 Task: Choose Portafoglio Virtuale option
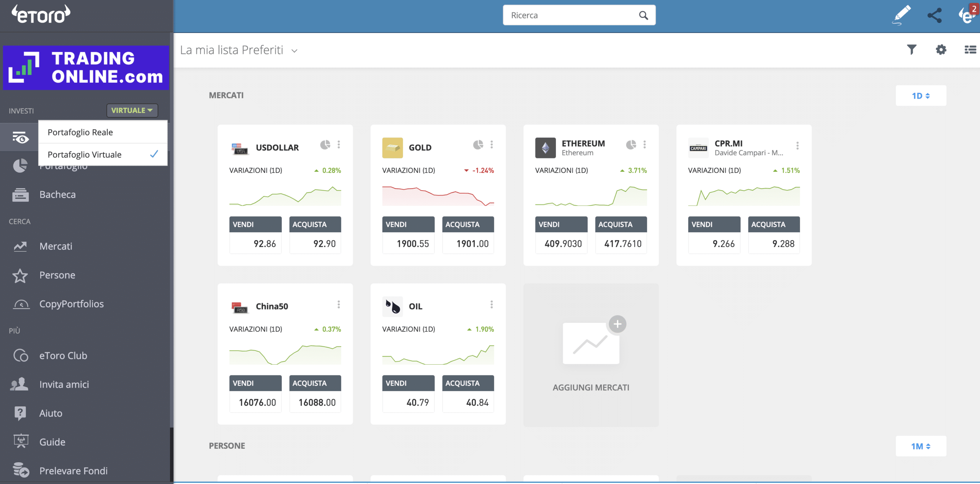click(x=103, y=154)
